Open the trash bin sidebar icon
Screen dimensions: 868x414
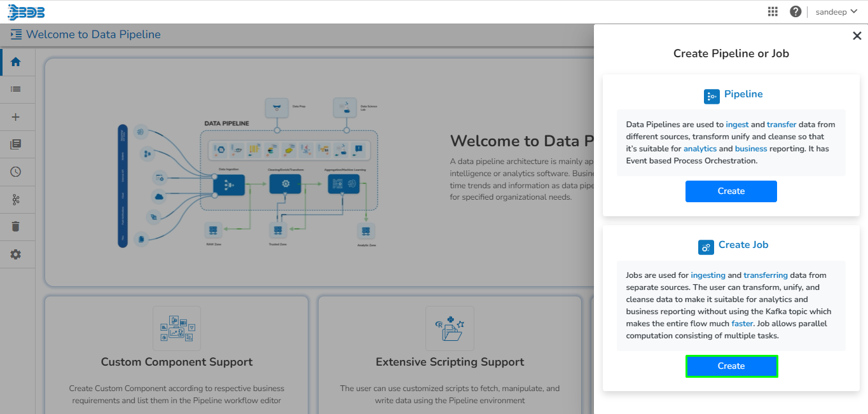click(x=16, y=226)
